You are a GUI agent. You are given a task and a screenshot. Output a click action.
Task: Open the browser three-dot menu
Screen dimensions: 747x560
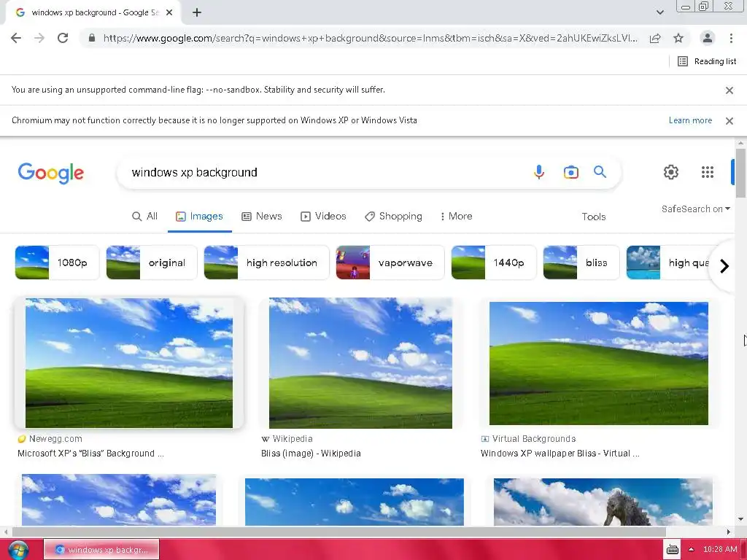click(x=731, y=38)
